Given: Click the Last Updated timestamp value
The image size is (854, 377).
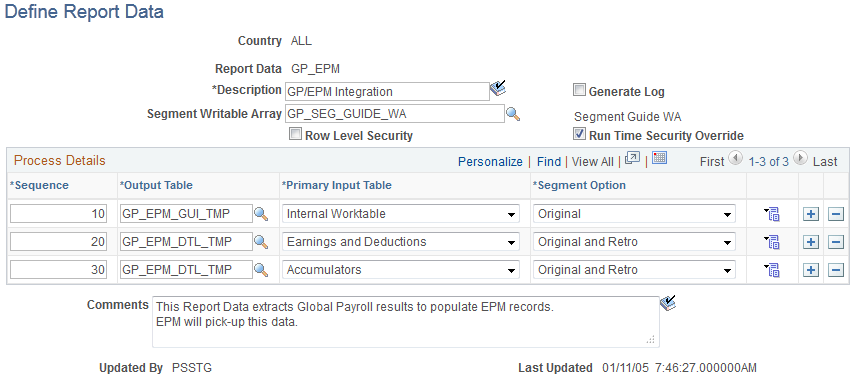Looking at the screenshot, I should (680, 368).
